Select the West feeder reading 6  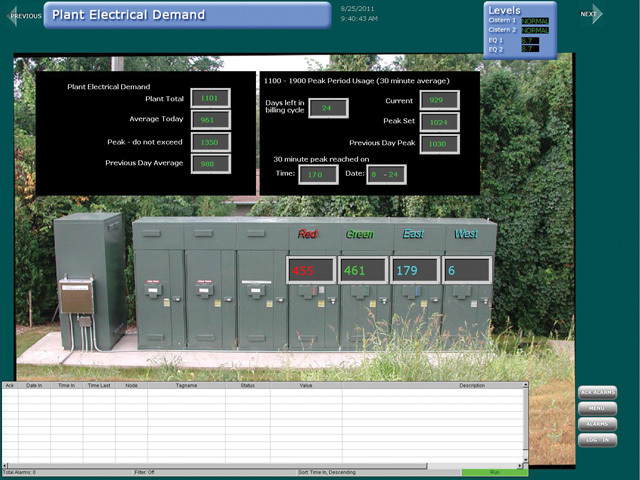click(467, 270)
